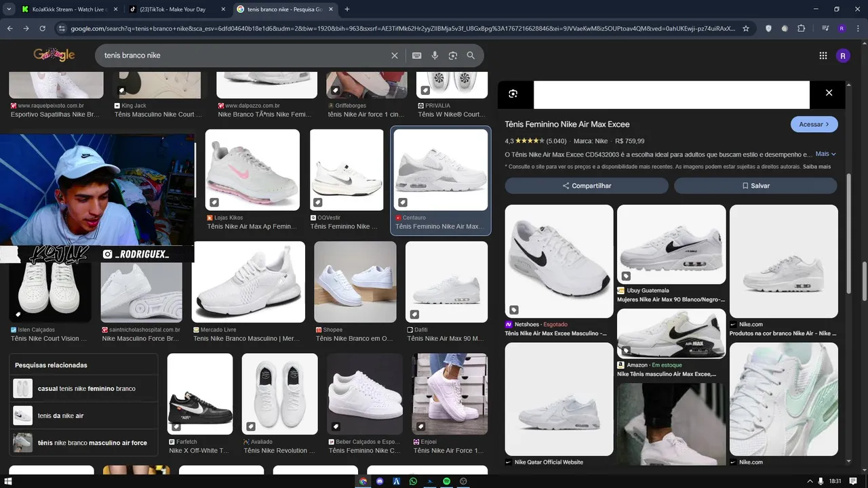
Task: Open the browser extensions puzzle icon
Action: point(802,28)
